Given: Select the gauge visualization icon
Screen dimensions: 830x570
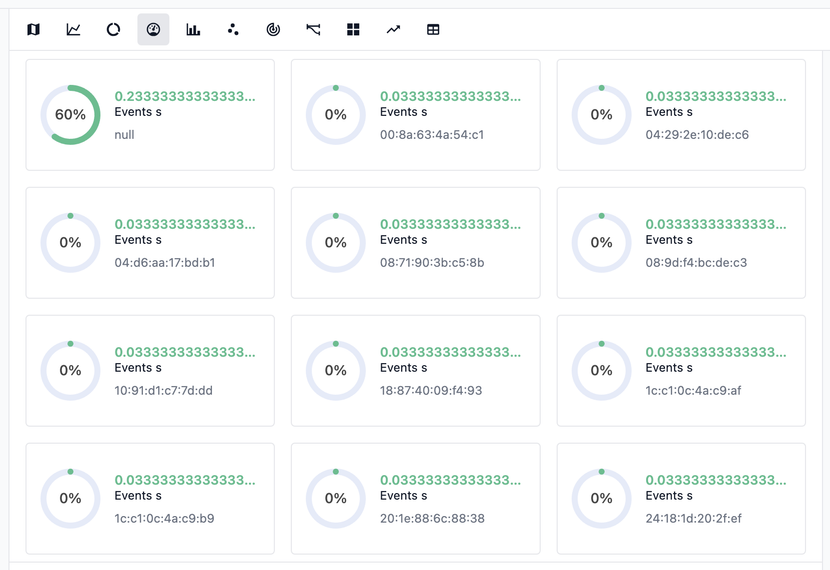Looking at the screenshot, I should (x=153, y=30).
